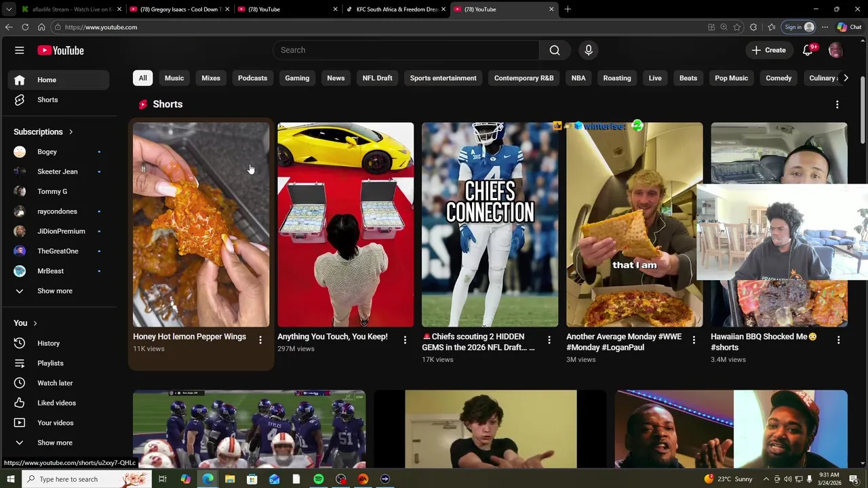Open Spotify from the taskbar
868x488 pixels.
coord(319,479)
